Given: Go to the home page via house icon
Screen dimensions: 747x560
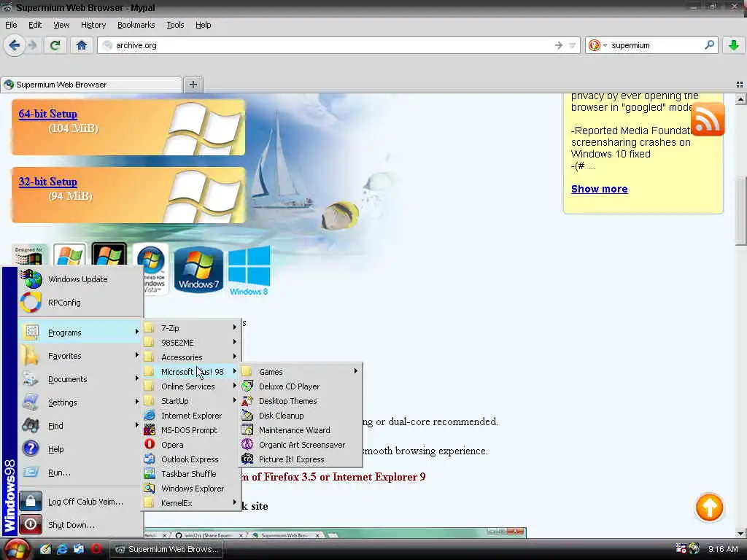Looking at the screenshot, I should (x=82, y=45).
